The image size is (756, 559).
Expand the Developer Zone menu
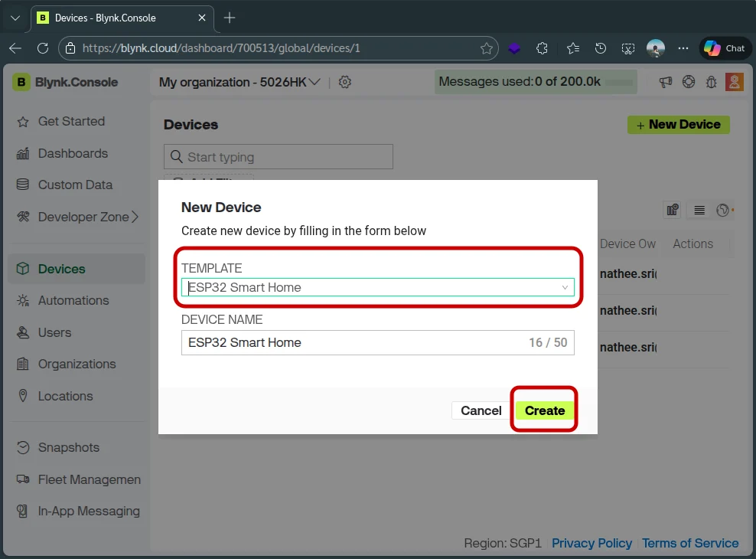coord(88,217)
